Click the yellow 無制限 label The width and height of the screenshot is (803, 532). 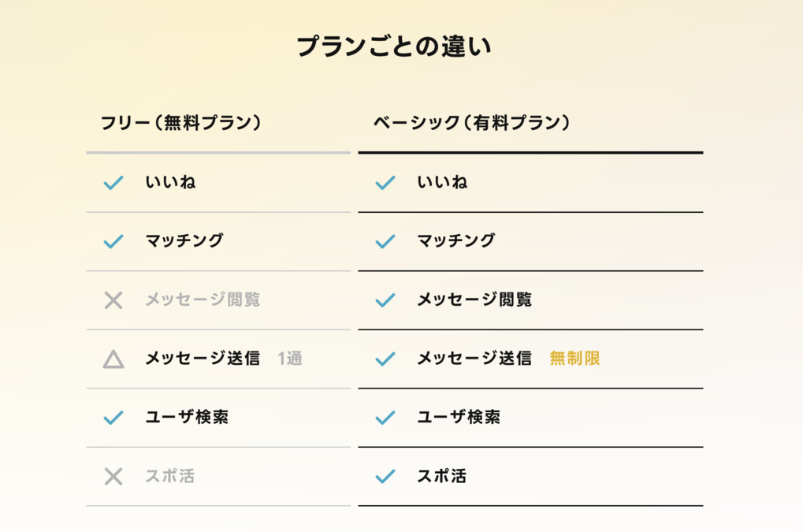click(574, 359)
